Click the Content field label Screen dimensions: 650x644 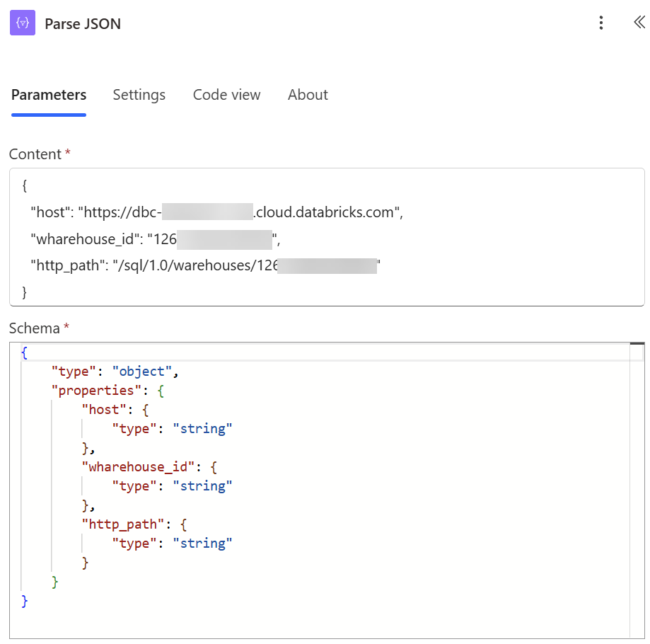[x=35, y=154]
